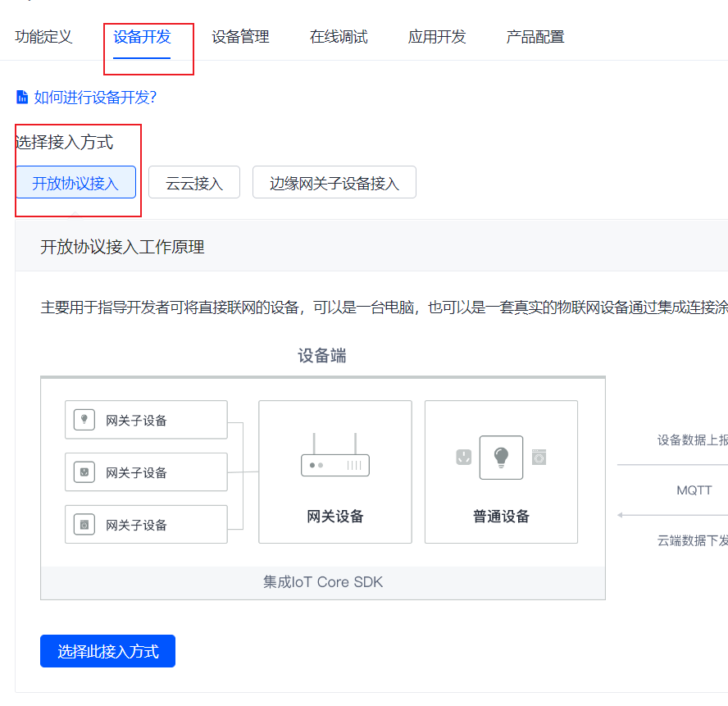Click the lightbulb icon in first 网关子设备
Screen dimensions: 728x706
point(83,420)
